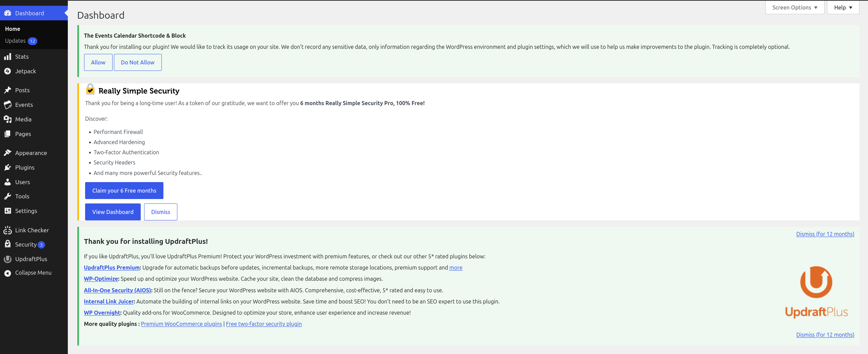Screen dimensions: 868x354
Task: Expand the Help dropdown tab
Action: pyautogui.click(x=843, y=7)
